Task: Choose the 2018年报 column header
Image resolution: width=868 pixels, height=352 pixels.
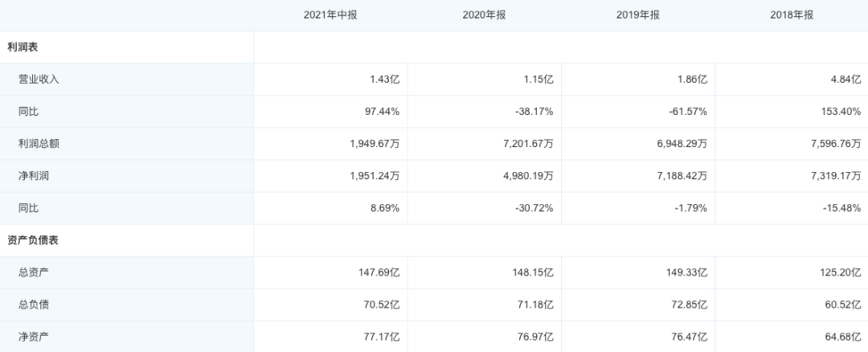Action: click(792, 14)
